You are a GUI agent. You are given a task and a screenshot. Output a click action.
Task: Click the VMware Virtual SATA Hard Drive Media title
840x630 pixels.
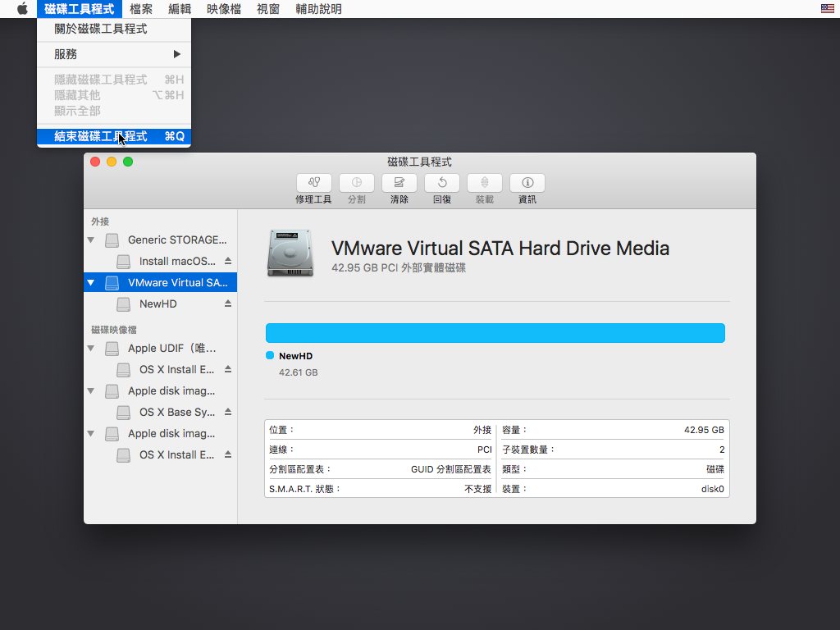pyautogui.click(x=500, y=248)
